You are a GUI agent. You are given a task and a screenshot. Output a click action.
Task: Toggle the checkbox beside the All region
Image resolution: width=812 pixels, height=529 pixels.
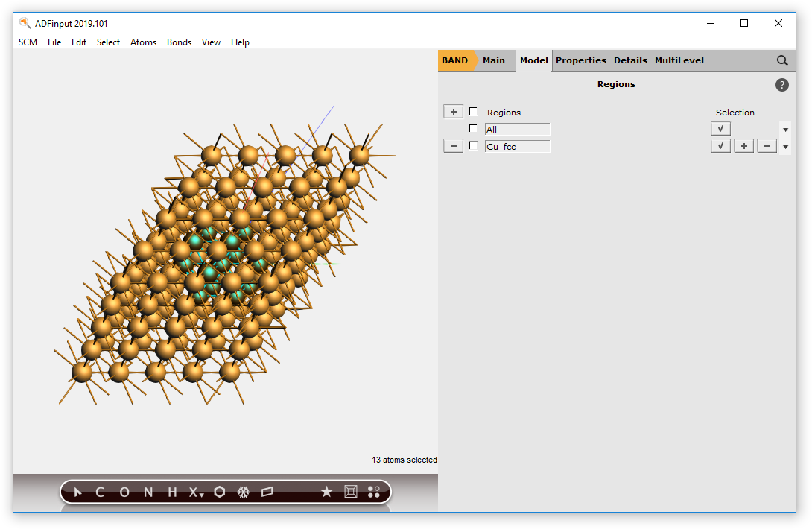point(473,128)
